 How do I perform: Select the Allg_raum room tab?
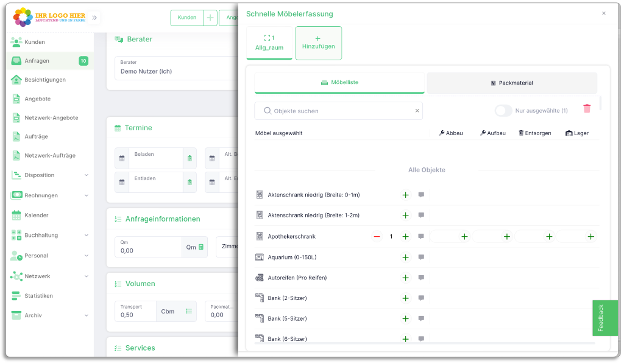269,43
